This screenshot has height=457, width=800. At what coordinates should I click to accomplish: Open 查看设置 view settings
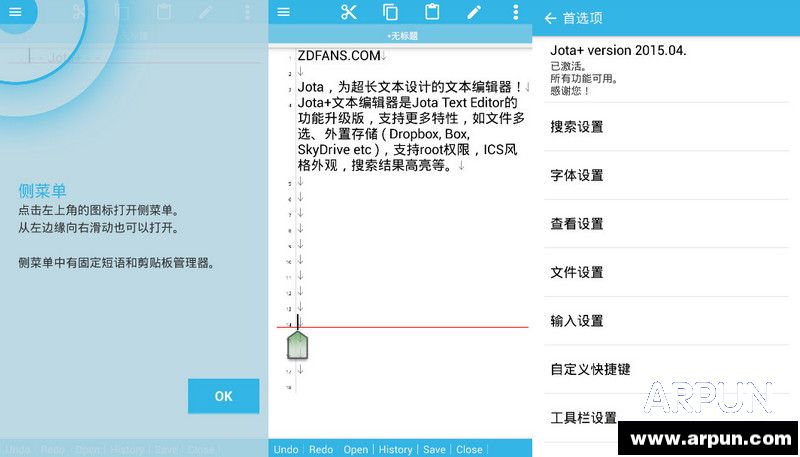666,223
